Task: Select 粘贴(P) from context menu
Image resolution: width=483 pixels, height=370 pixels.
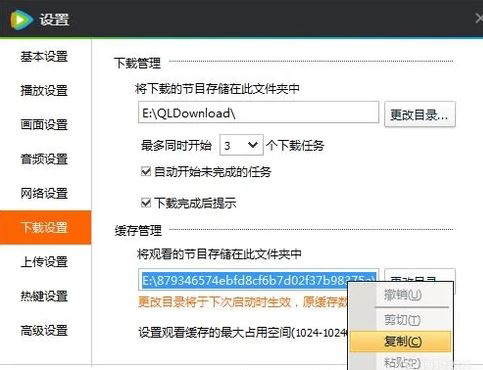Action: 402,362
